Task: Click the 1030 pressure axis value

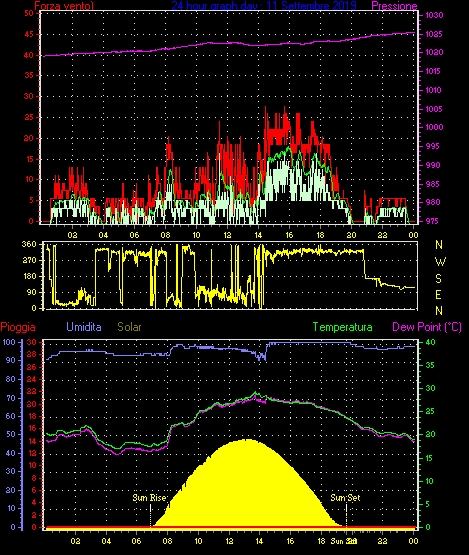Action: (x=434, y=15)
